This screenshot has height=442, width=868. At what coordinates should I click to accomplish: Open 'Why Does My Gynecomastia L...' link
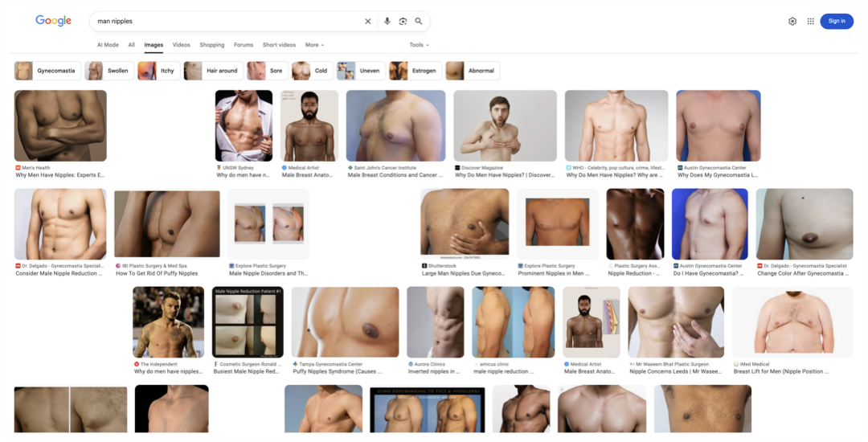718,175
